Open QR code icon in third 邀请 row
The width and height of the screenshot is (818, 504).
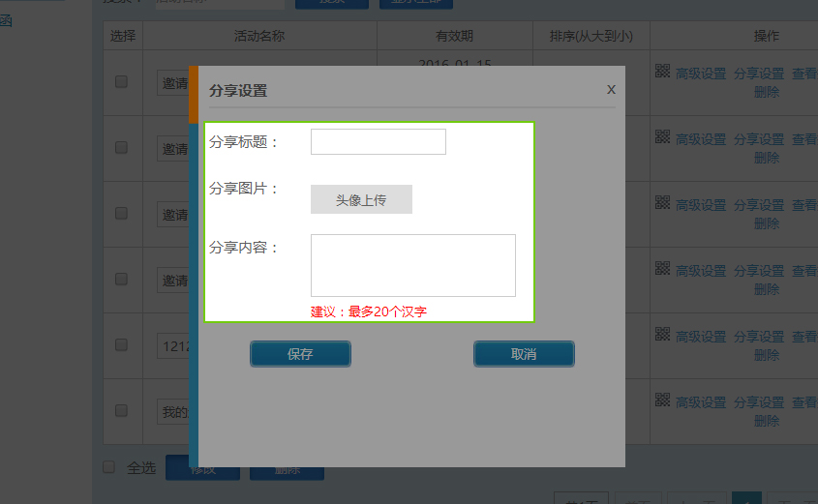(662, 202)
